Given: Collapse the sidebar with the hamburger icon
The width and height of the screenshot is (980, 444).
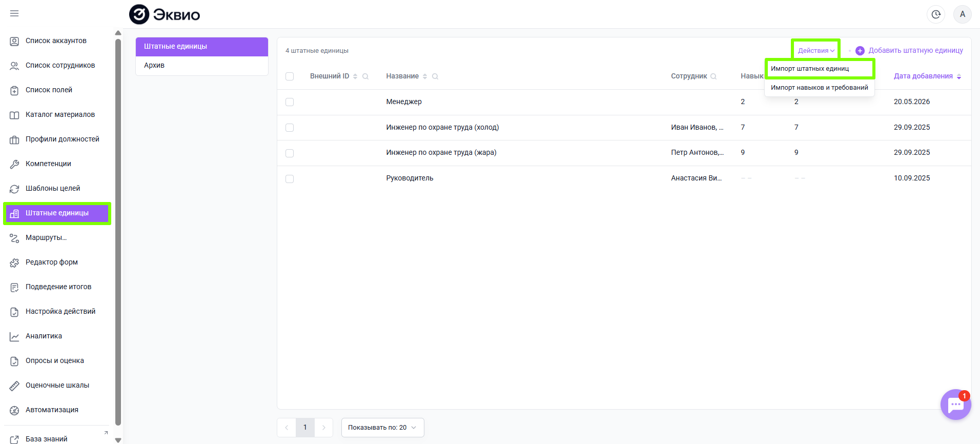Looking at the screenshot, I should [14, 13].
